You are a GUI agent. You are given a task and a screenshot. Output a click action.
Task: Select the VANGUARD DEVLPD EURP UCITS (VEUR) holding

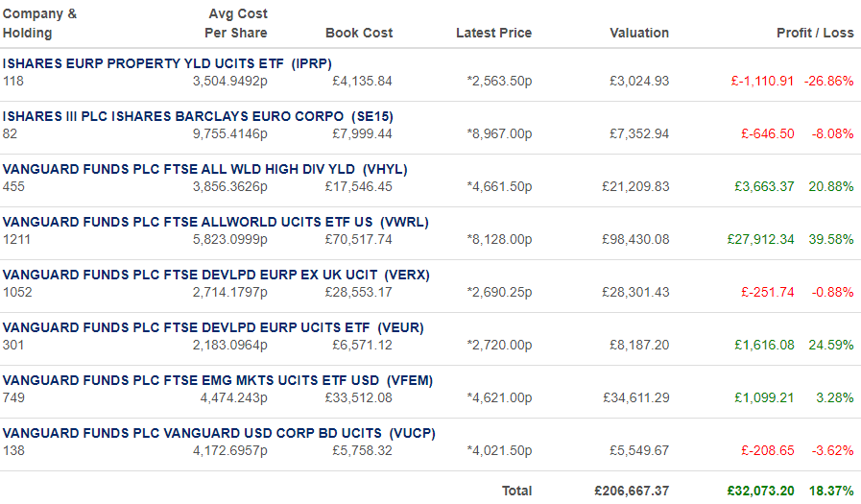[x=213, y=327]
